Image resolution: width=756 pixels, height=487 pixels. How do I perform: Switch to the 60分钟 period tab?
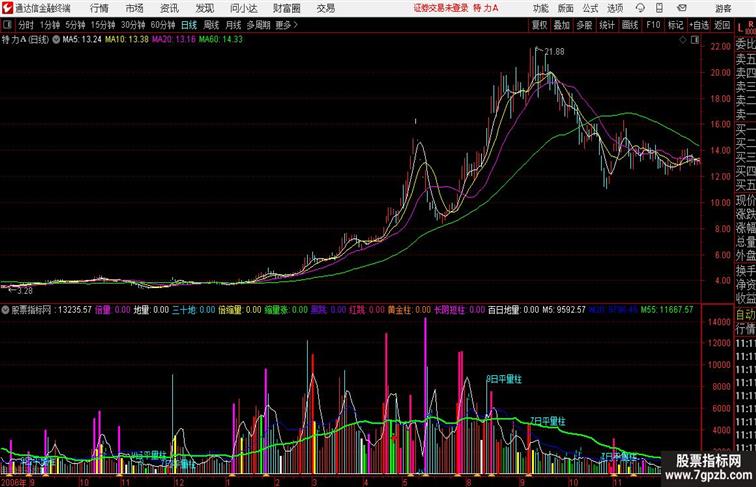click(x=162, y=25)
